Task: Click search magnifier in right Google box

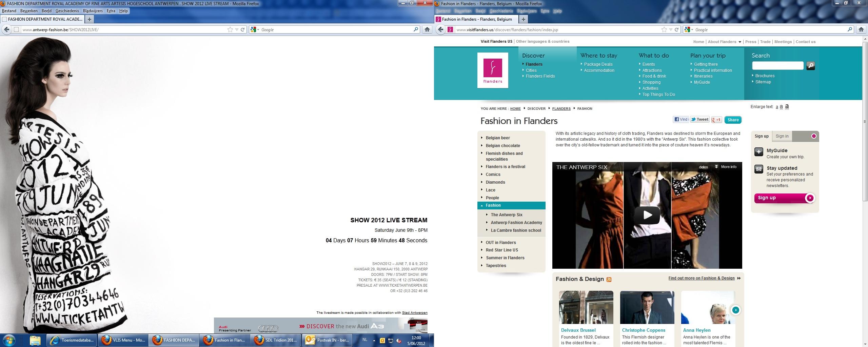Action: [x=850, y=29]
